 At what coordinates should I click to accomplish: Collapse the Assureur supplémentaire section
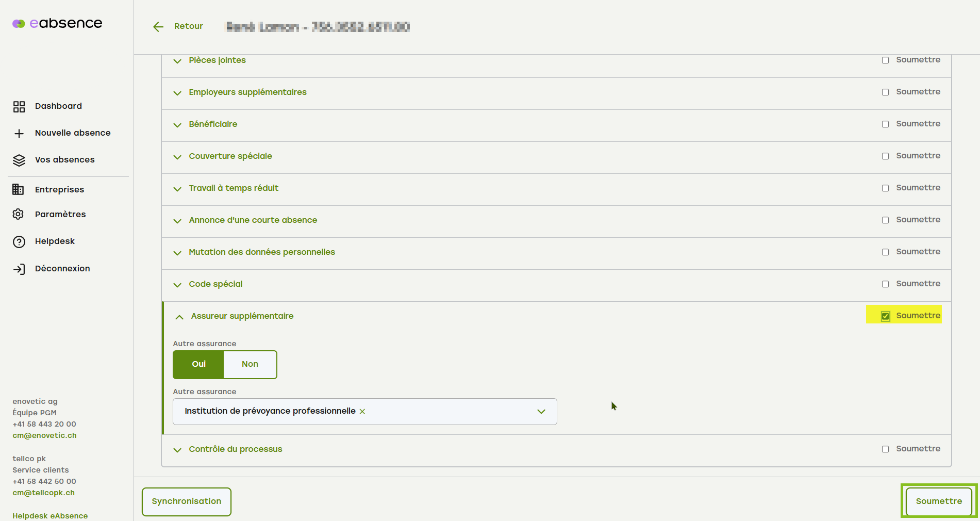(x=179, y=317)
